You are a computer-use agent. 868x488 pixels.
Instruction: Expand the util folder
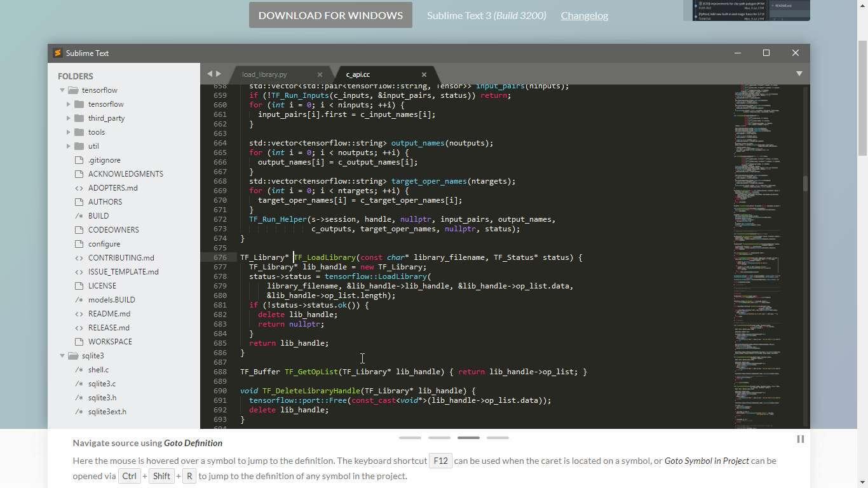[69, 146]
